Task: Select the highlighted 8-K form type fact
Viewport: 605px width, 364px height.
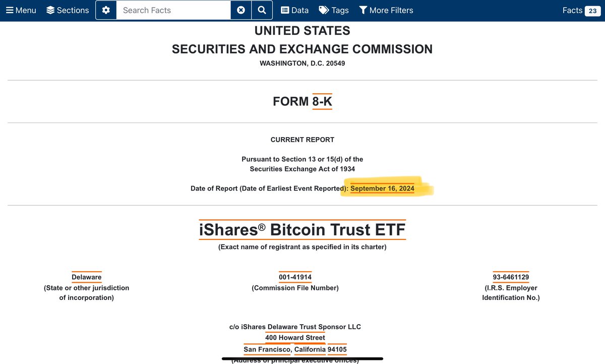Action: 322,101
